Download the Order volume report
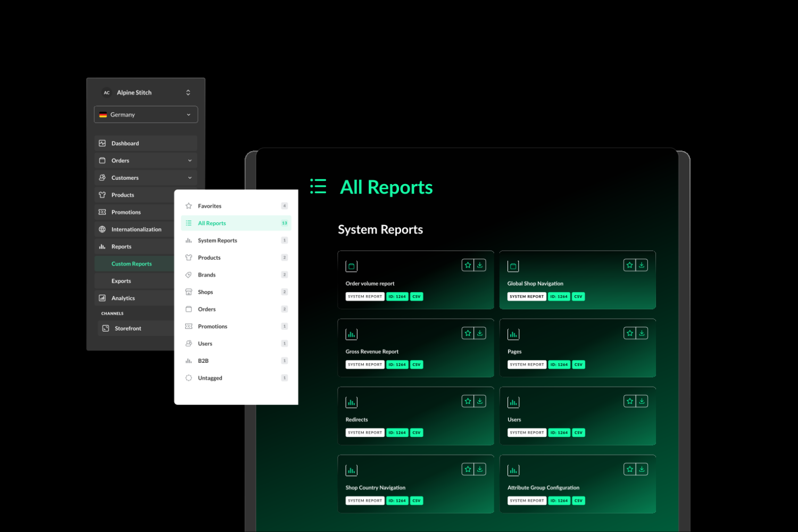Image resolution: width=798 pixels, height=532 pixels. coord(480,265)
